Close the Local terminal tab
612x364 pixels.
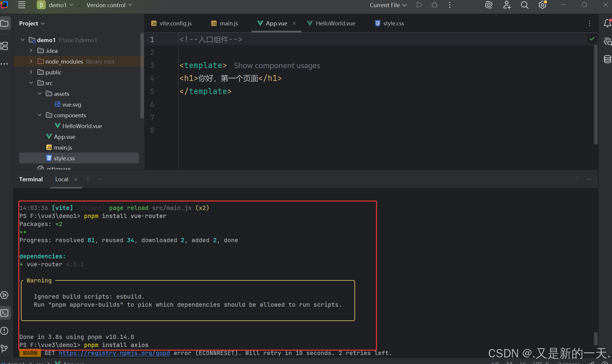(76, 179)
